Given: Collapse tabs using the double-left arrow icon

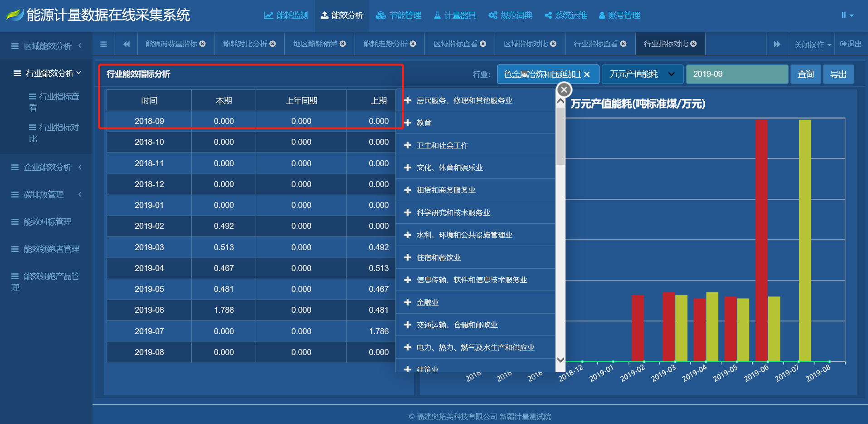Looking at the screenshot, I should [x=126, y=44].
